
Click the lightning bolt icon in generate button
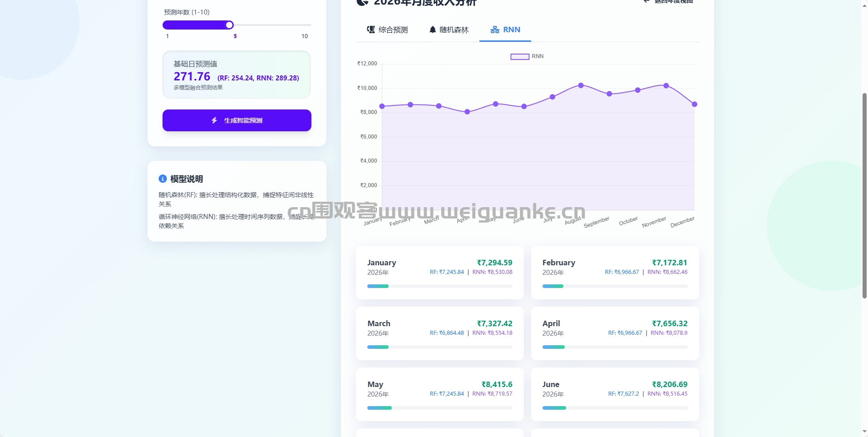point(214,120)
